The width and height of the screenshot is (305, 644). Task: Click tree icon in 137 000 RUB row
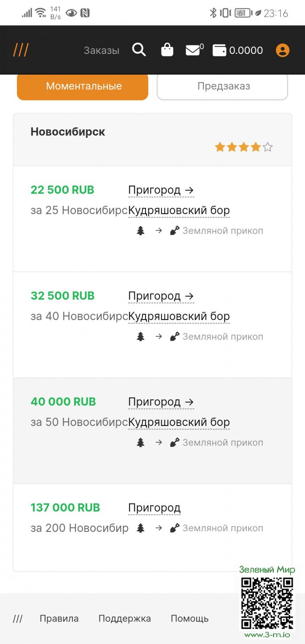[140, 528]
